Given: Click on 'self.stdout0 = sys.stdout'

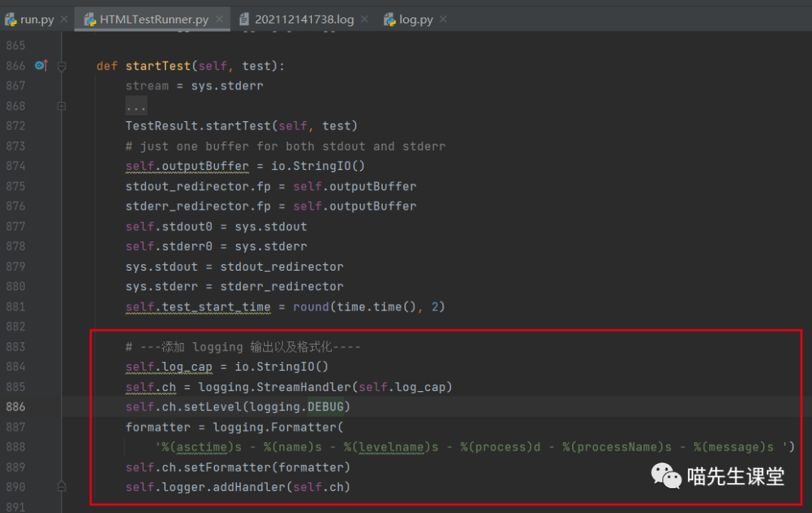Looking at the screenshot, I should (x=216, y=226).
